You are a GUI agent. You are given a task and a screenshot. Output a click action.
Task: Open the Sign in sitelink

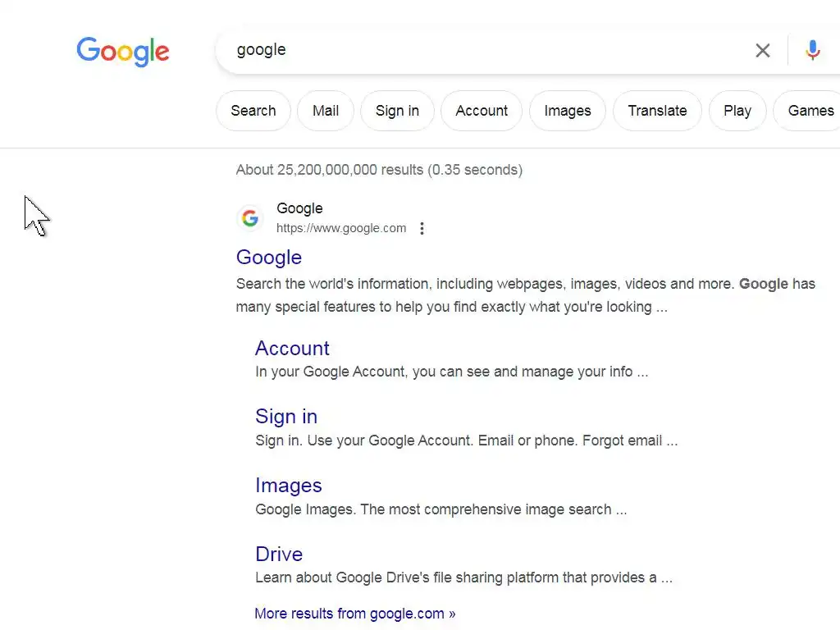point(286,417)
